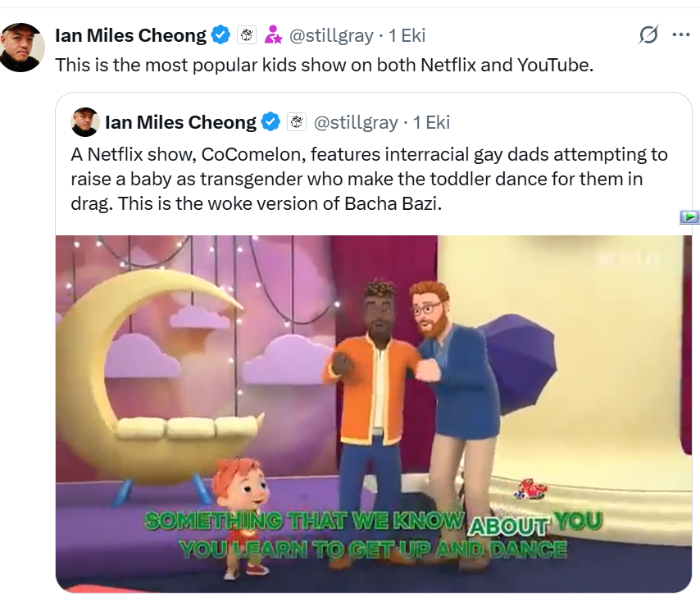Click the main tweet's blue verified badge

(x=220, y=35)
